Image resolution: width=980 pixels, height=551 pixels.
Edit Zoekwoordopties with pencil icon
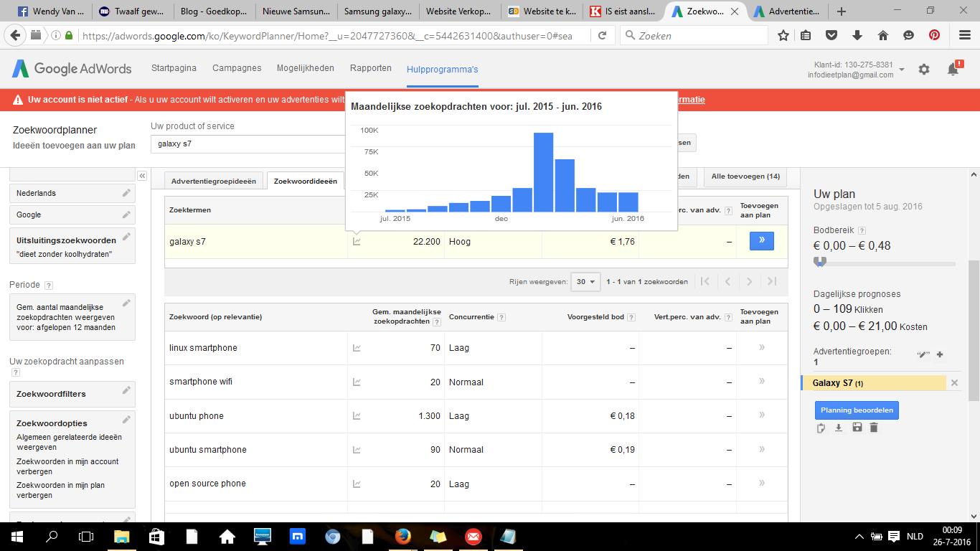(x=126, y=420)
